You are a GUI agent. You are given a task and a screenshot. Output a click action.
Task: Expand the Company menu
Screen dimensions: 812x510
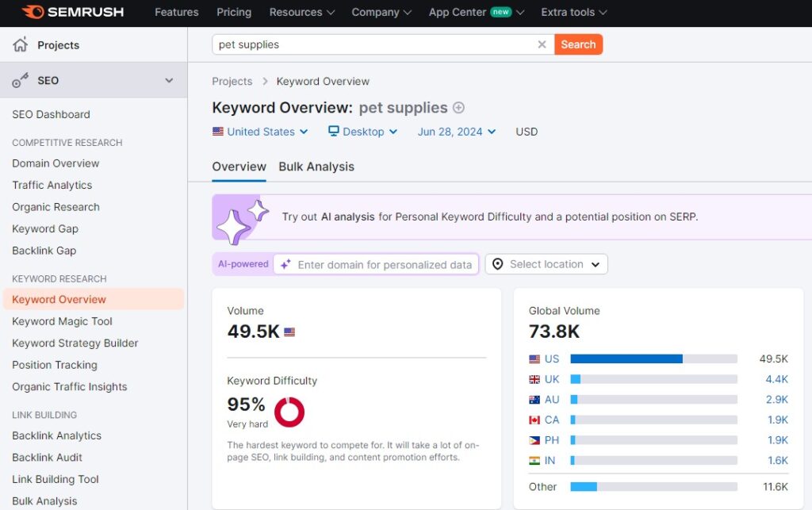click(x=381, y=12)
